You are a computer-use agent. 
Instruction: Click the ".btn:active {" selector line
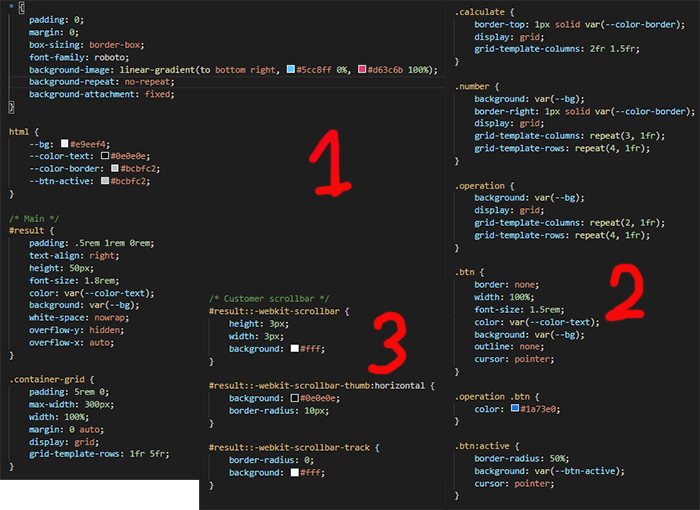click(x=487, y=446)
